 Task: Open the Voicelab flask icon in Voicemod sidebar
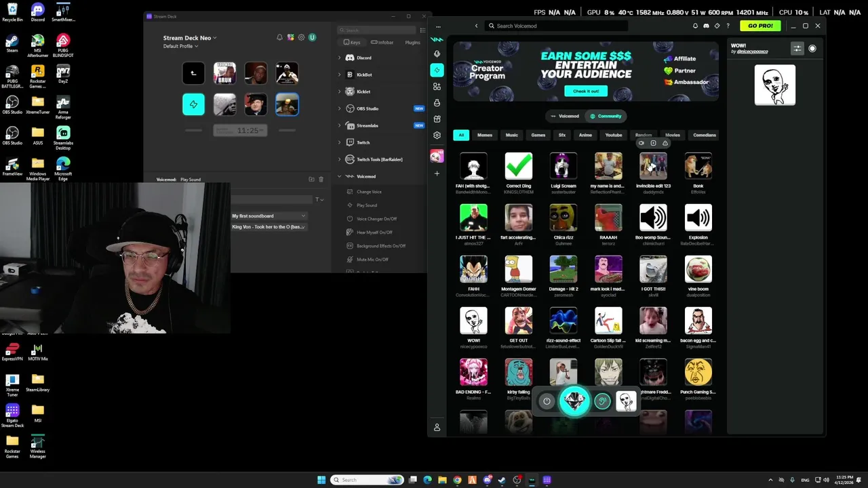click(x=437, y=102)
